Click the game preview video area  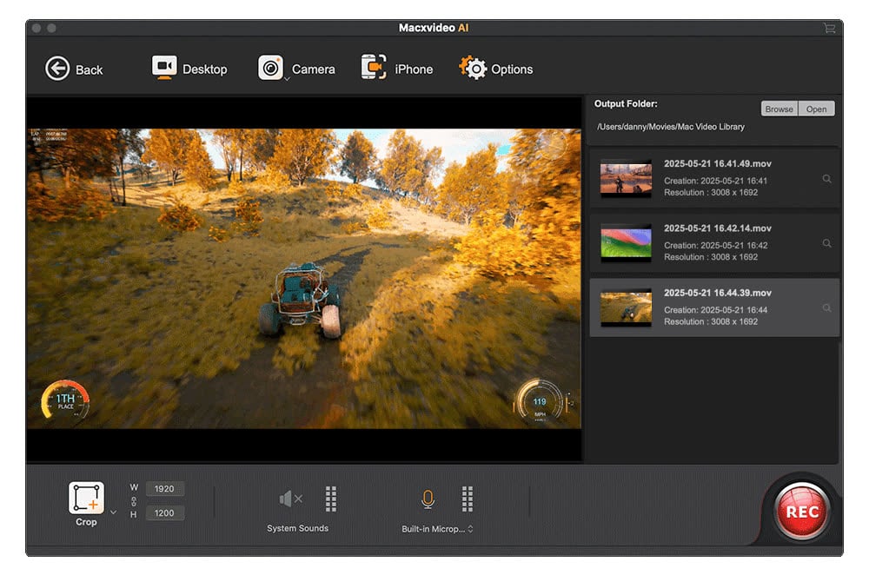pos(304,279)
